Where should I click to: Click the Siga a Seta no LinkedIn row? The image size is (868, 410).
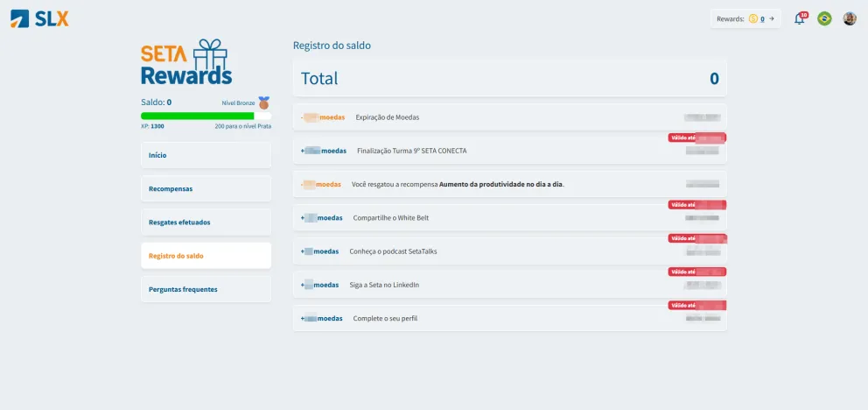click(x=510, y=285)
